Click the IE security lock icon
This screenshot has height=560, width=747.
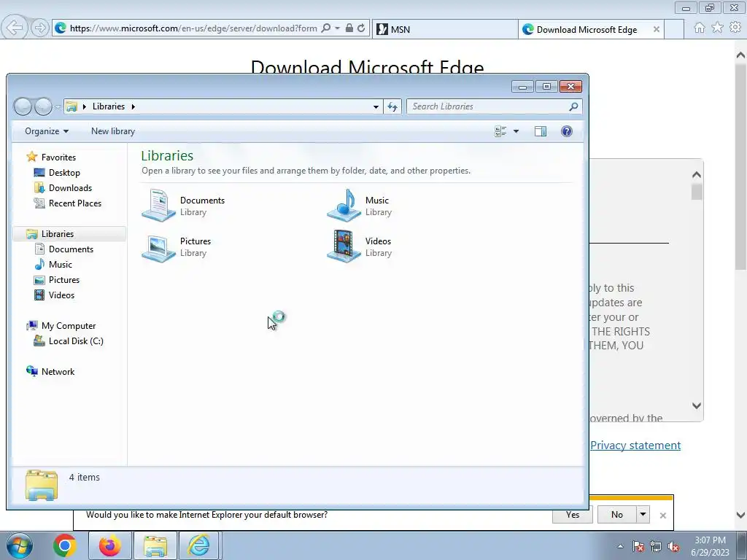[x=349, y=28]
